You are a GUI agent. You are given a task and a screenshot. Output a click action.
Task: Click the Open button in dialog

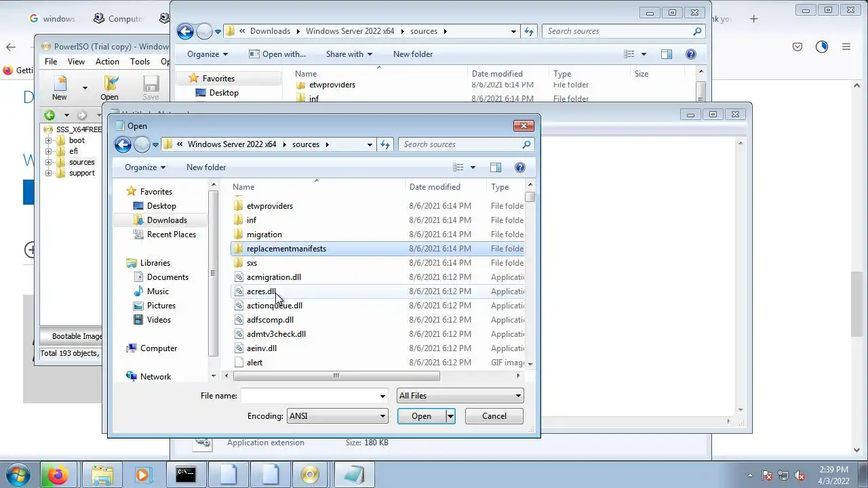[421, 416]
